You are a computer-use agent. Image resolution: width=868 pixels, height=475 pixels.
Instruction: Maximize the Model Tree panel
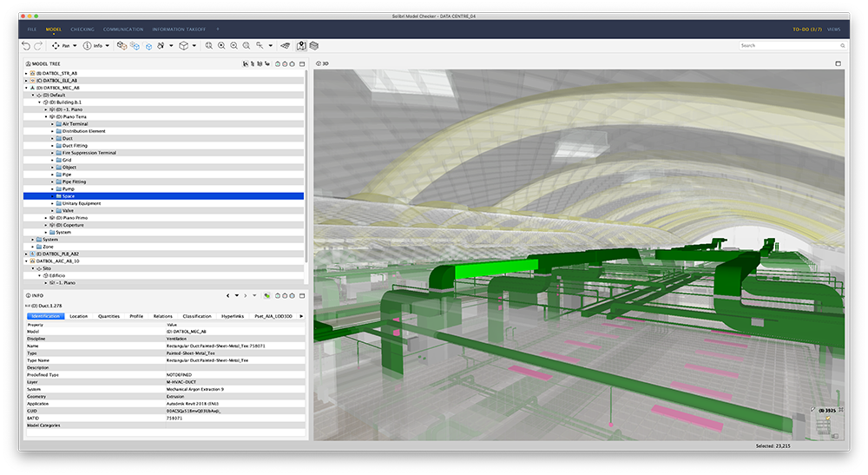pos(302,64)
